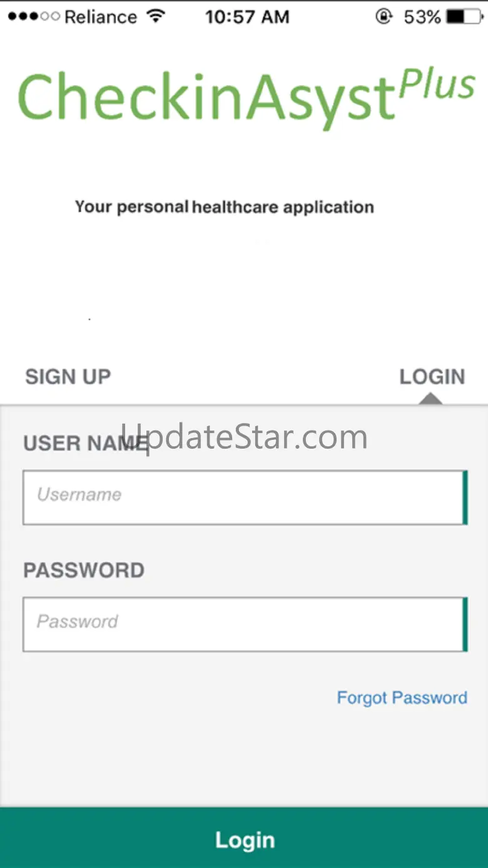Open the Forgot Password link
The width and height of the screenshot is (488, 868).
tap(402, 698)
